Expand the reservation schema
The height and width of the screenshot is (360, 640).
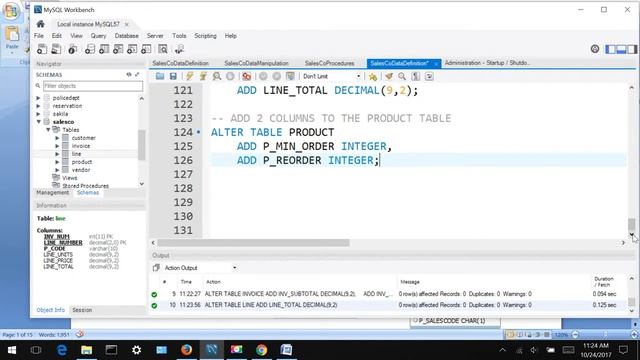coord(38,106)
